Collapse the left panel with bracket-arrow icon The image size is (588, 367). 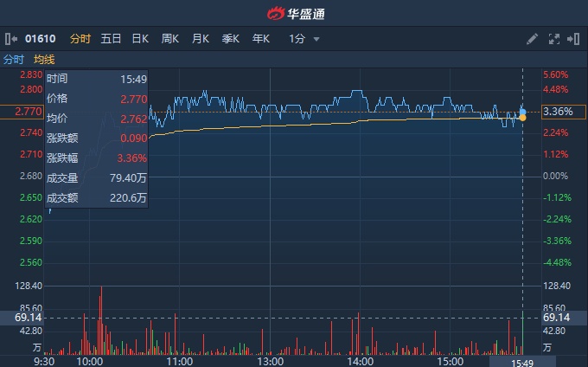(x=10, y=39)
